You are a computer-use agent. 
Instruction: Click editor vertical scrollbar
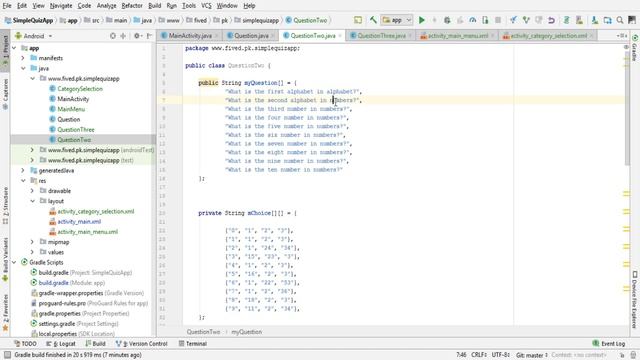pos(627,110)
